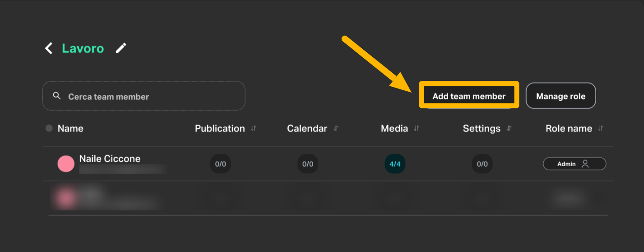
Task: Sort by Calendar column arrows
Action: click(x=336, y=129)
